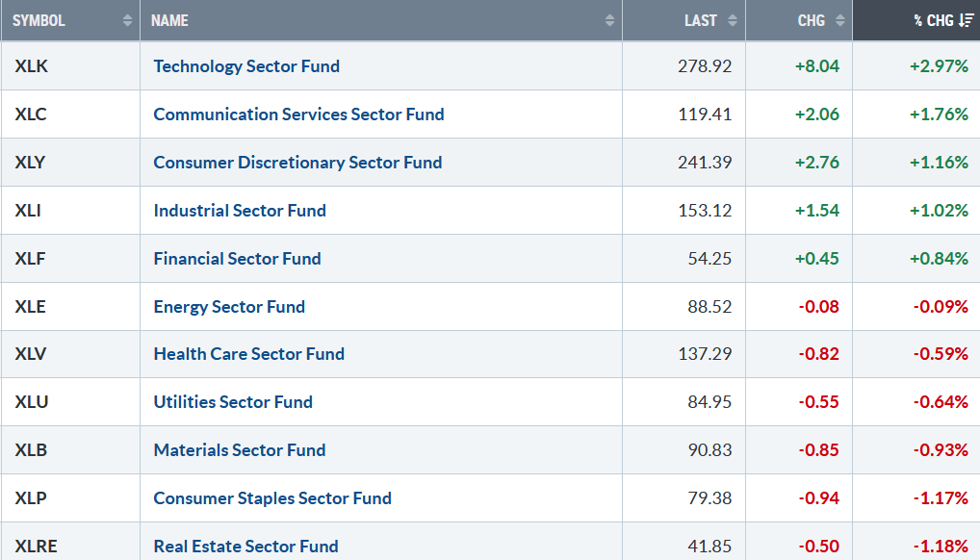Click the -1.17% change value for XLP
This screenshot has height=560, width=980.
point(939,498)
